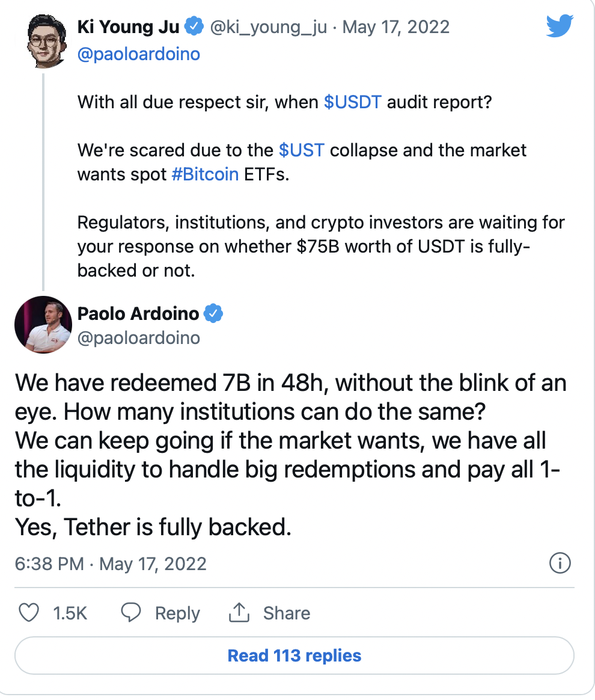Click the Paolo Ardoino display name
The height and width of the screenshot is (700, 595).
[138, 313]
